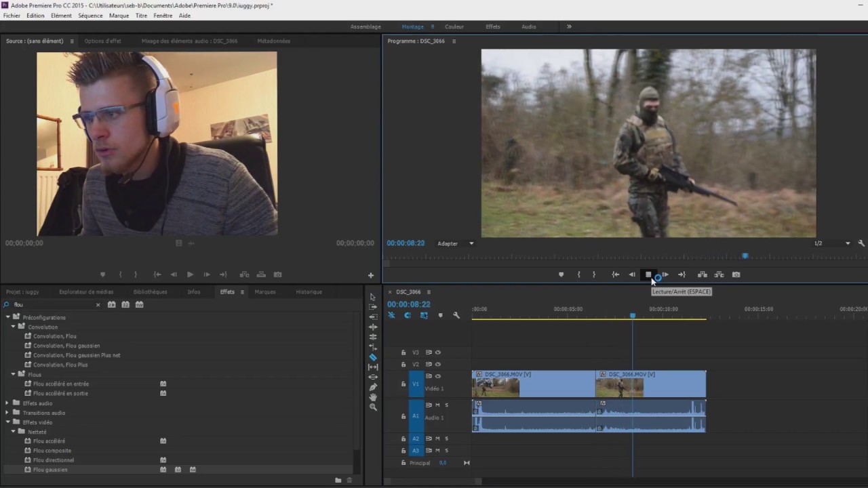Select the Pen tool

point(373,387)
